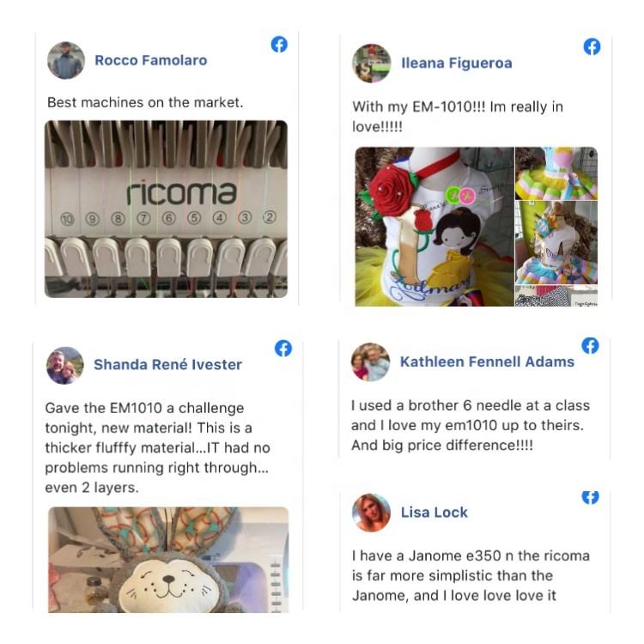Open Rocco Famolaro's name link

151,60
